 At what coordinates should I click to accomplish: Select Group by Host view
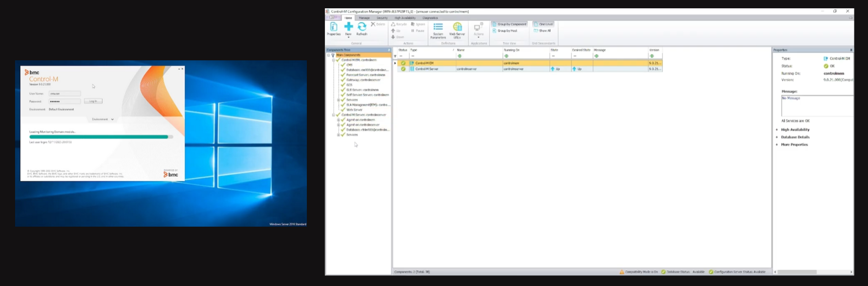505,31
